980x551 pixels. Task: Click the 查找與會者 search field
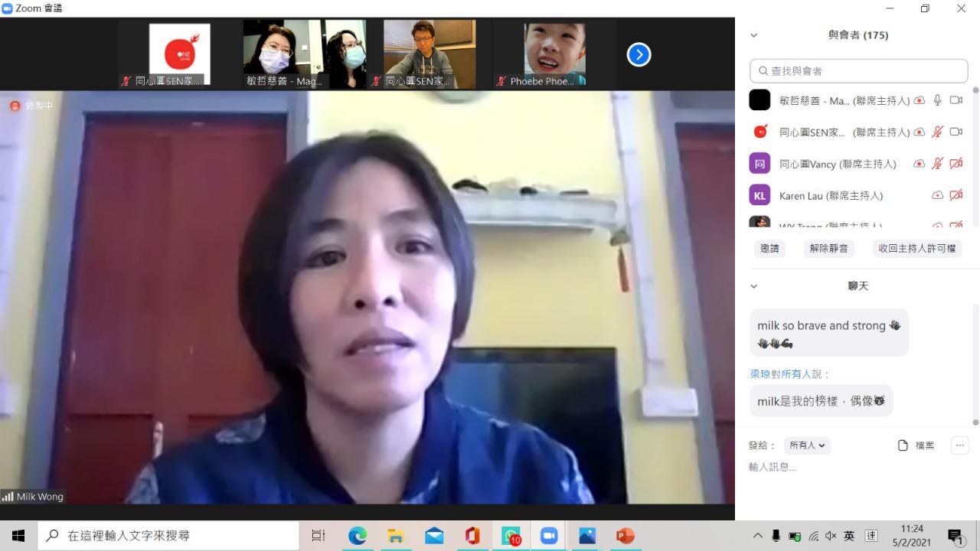(x=858, y=71)
